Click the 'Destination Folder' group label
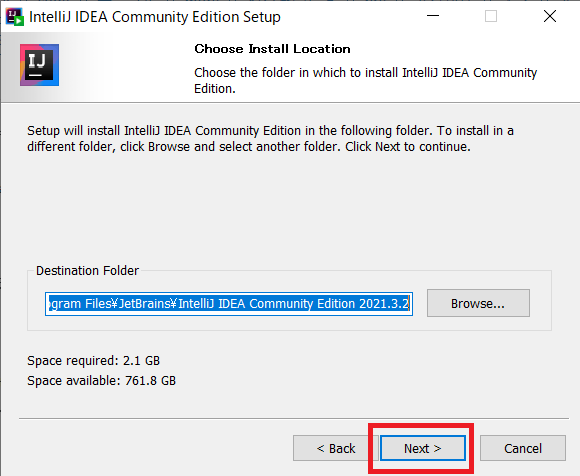This screenshot has width=580, height=476. point(87,270)
